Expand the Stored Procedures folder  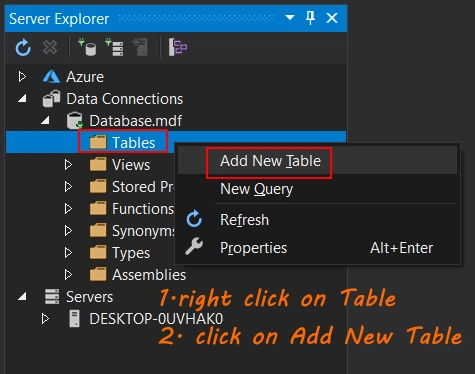click(68, 187)
